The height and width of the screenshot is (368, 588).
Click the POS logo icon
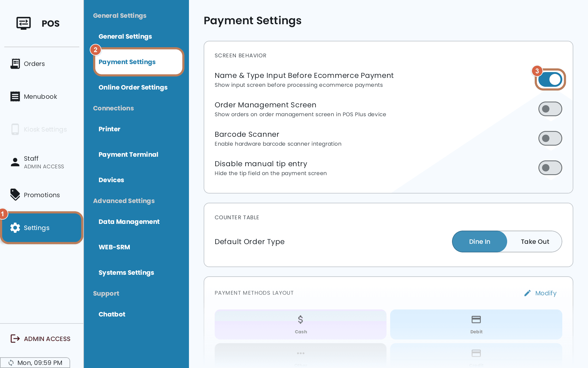click(x=24, y=23)
